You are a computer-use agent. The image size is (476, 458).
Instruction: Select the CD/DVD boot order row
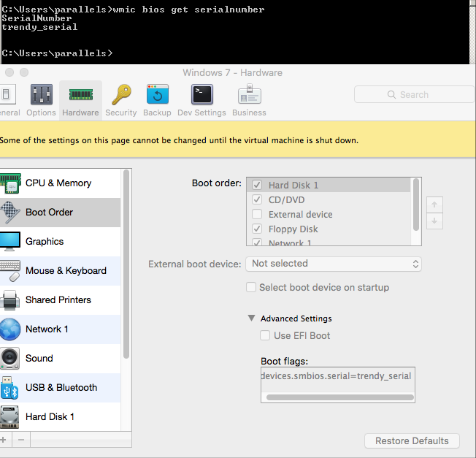click(329, 199)
